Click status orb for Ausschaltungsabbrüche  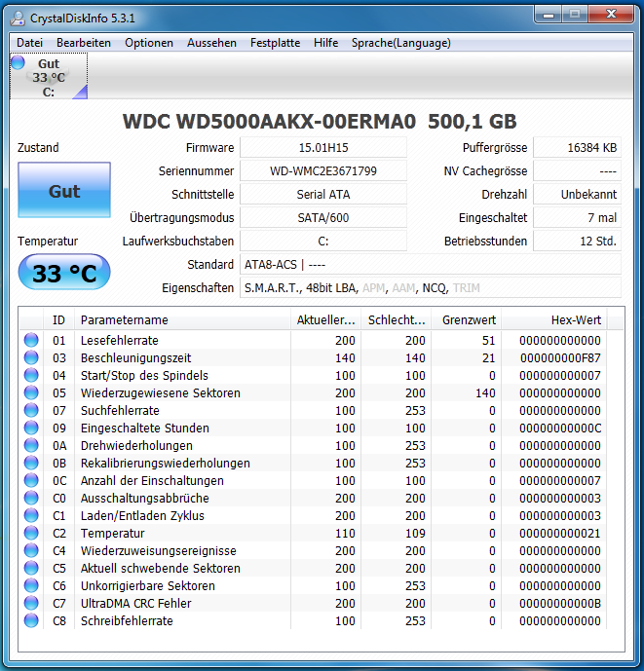pos(31,498)
